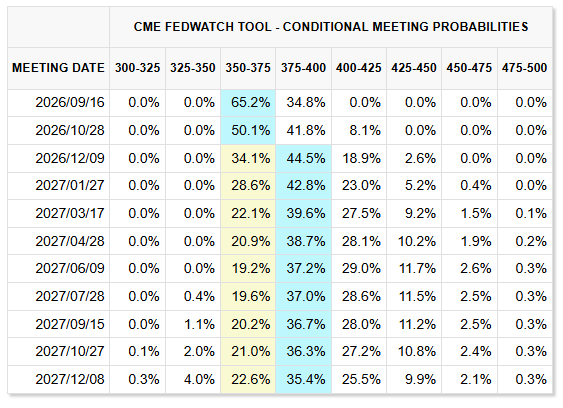The height and width of the screenshot is (408, 563).
Task: Click the 300-325 column header
Action: [x=138, y=68]
